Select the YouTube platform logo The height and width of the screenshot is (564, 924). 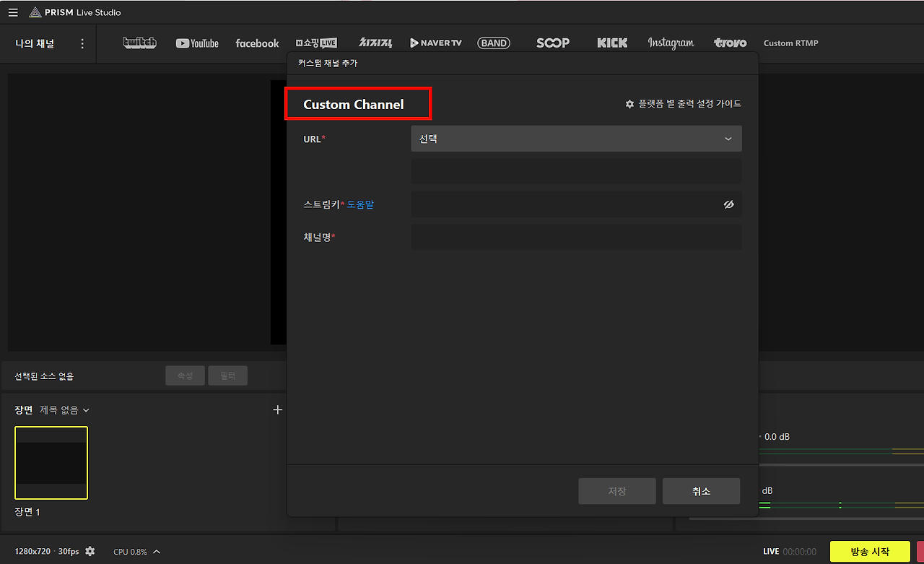[x=197, y=43]
